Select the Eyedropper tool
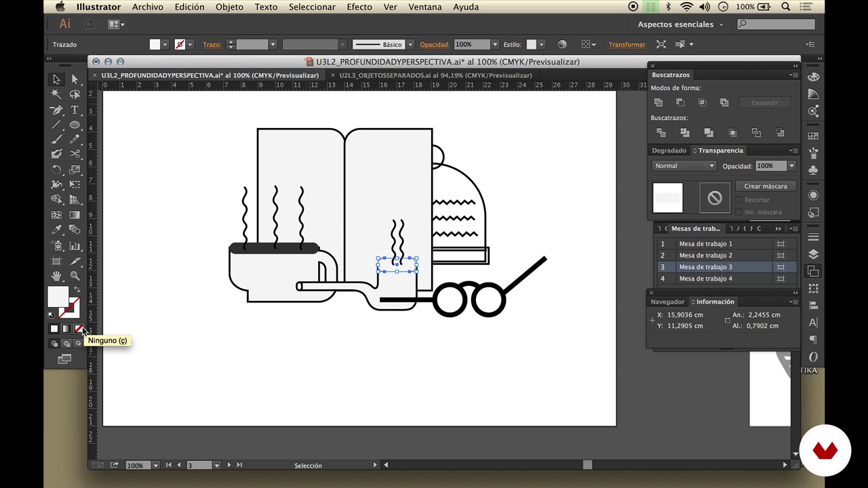This screenshot has height=488, width=868. [57, 230]
